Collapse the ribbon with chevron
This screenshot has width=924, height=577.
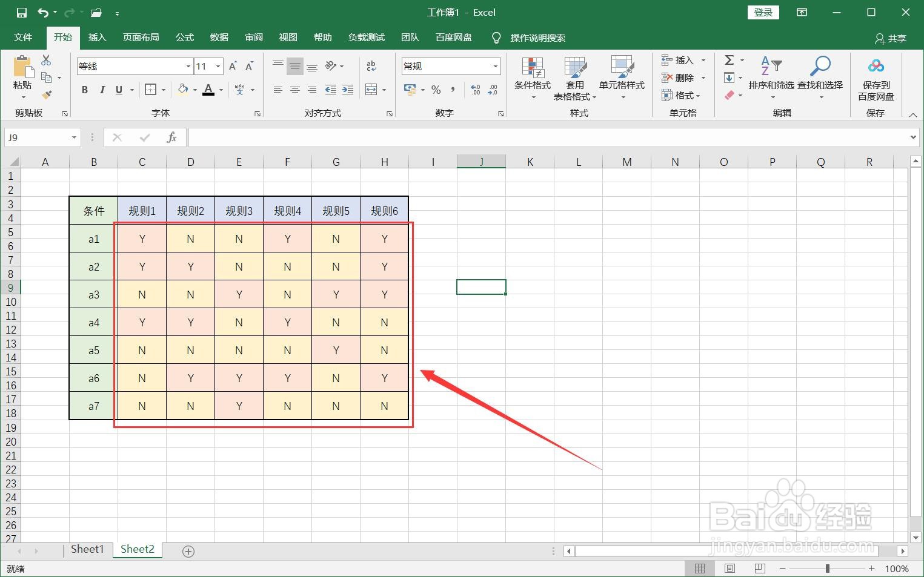(x=913, y=114)
